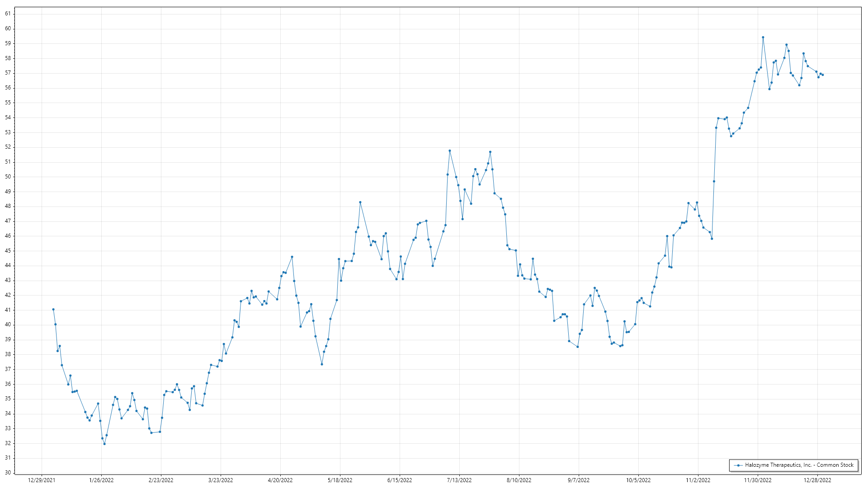Click the 7/13/2022 x-axis date label

459,480
